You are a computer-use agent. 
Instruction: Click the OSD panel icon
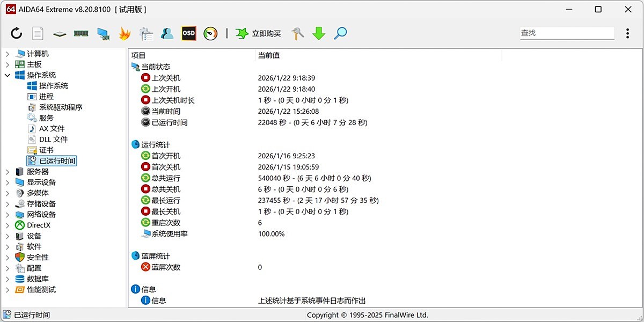point(188,33)
